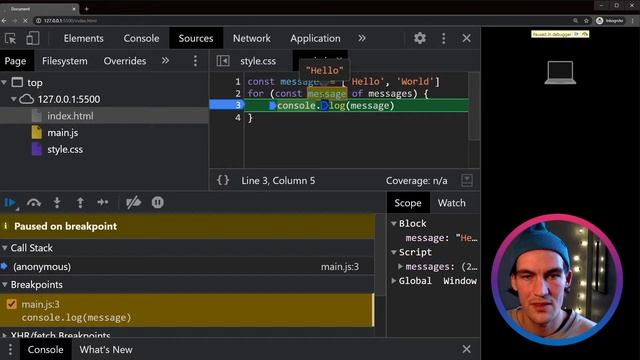Select the Sources tab
This screenshot has width=640, height=360.
[196, 38]
